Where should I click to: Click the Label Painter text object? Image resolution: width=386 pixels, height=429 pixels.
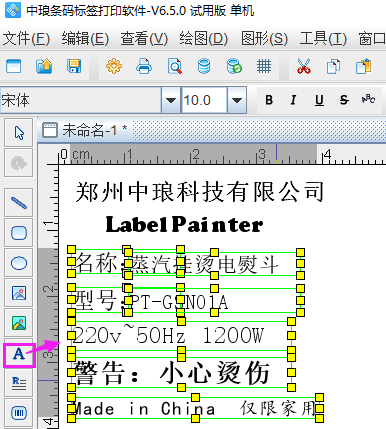pos(184,224)
